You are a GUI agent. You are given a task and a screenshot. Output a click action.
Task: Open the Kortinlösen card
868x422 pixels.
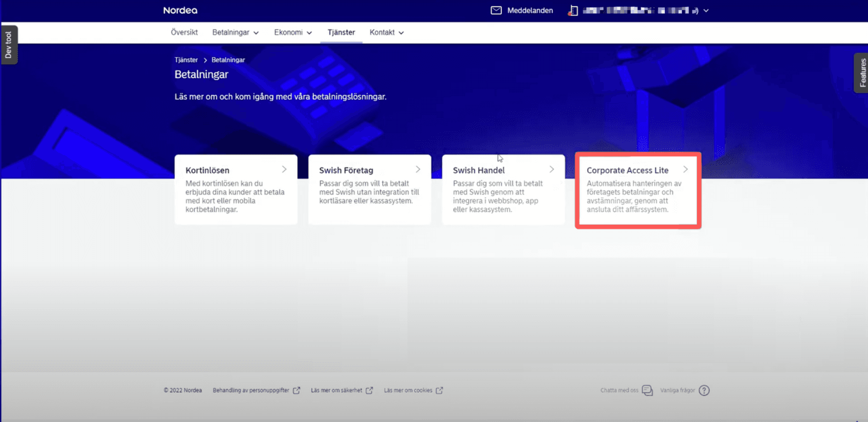click(236, 190)
